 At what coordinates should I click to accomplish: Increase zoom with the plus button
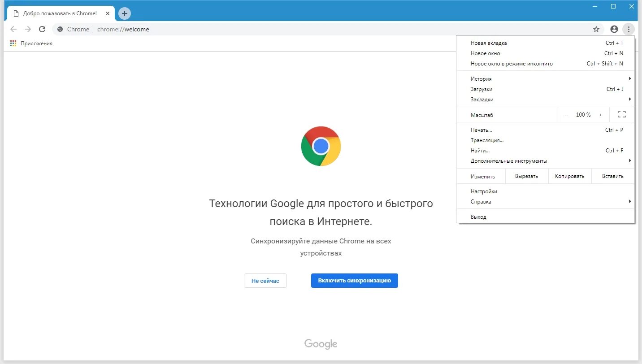(600, 115)
